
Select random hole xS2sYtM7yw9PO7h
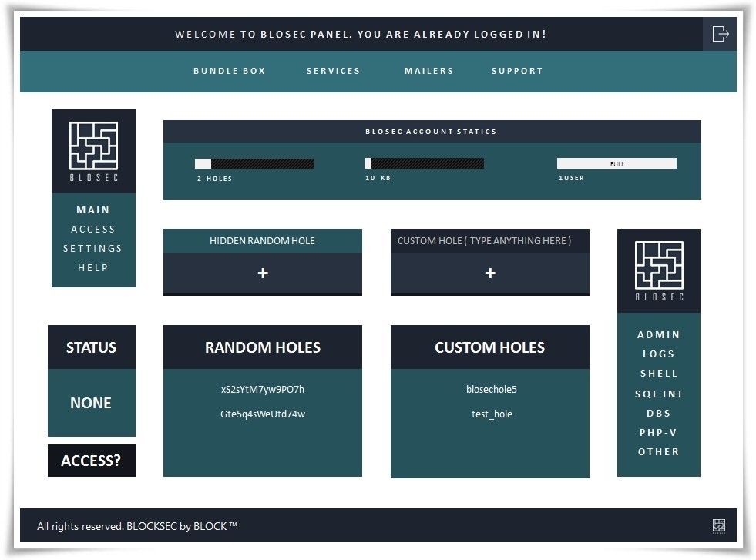(263, 389)
